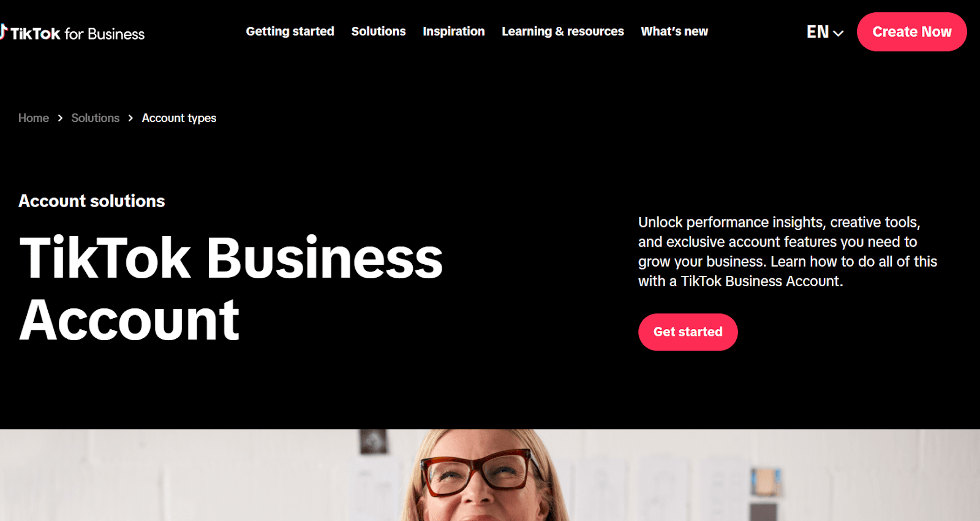Click the chevron arrow after the Home breadcrumb

pyautogui.click(x=60, y=118)
